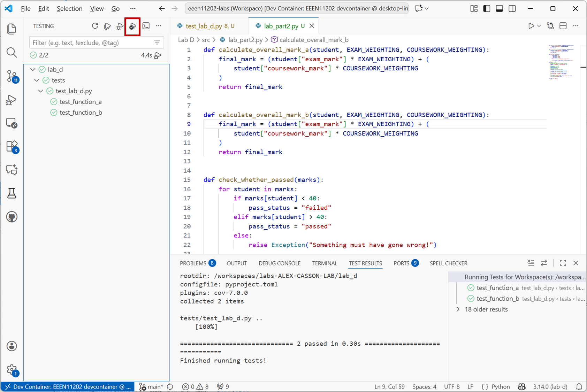587x392 pixels.
Task: Open the GitHub view in activity bar
Action: (12, 217)
